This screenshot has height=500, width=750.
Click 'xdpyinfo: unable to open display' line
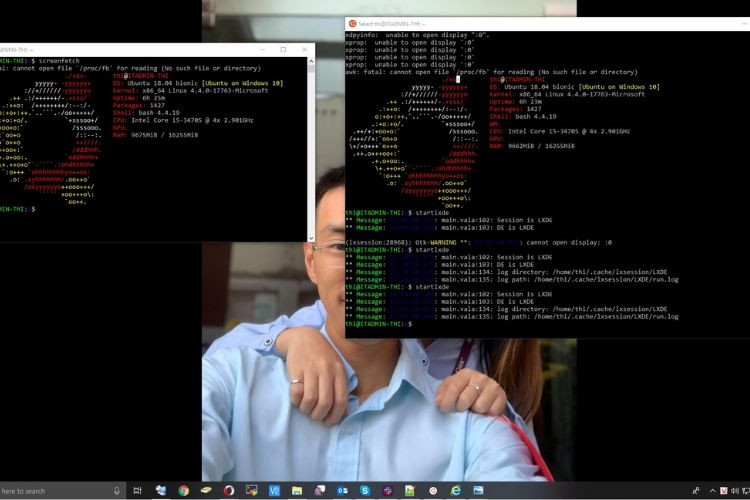coord(417,35)
